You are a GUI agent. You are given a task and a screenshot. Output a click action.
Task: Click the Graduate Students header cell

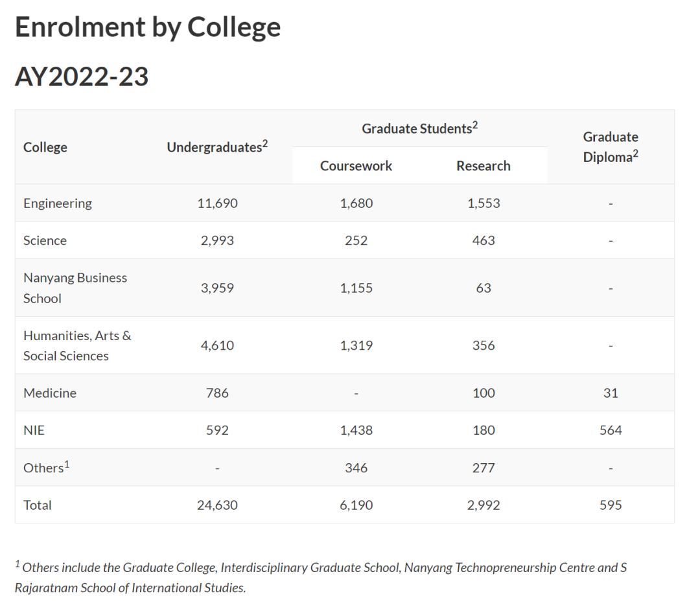click(419, 128)
